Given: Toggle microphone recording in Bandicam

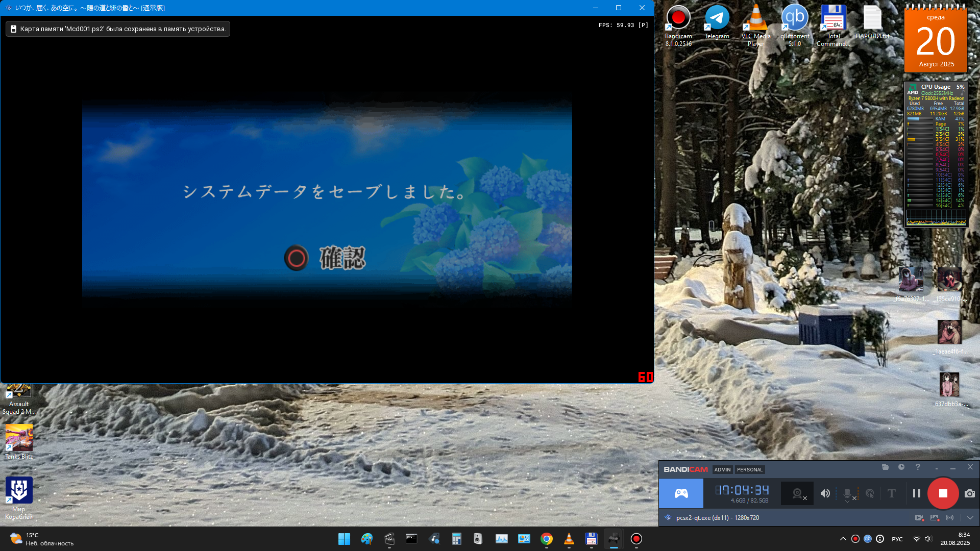Looking at the screenshot, I should pyautogui.click(x=847, y=493).
